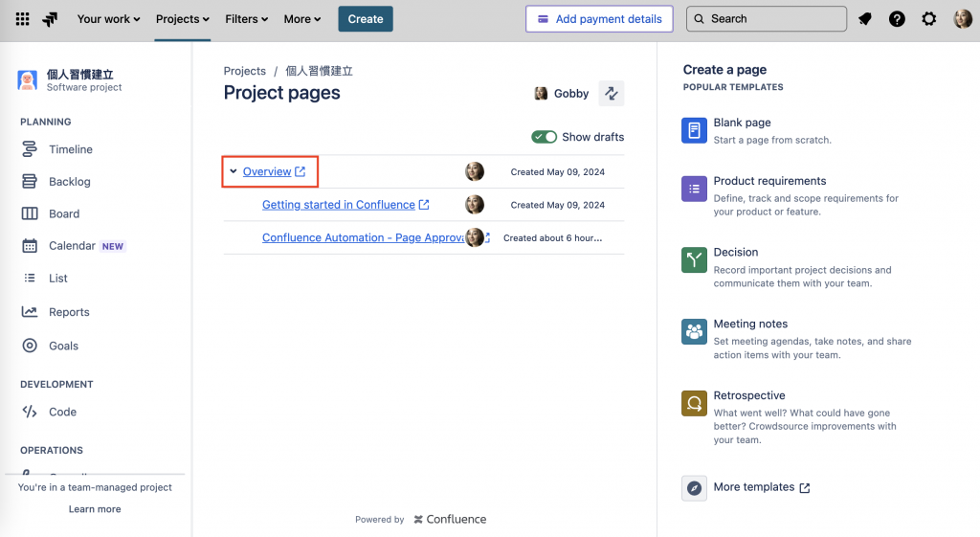Click Learn more link
Image resolution: width=980 pixels, height=537 pixels.
click(x=95, y=509)
